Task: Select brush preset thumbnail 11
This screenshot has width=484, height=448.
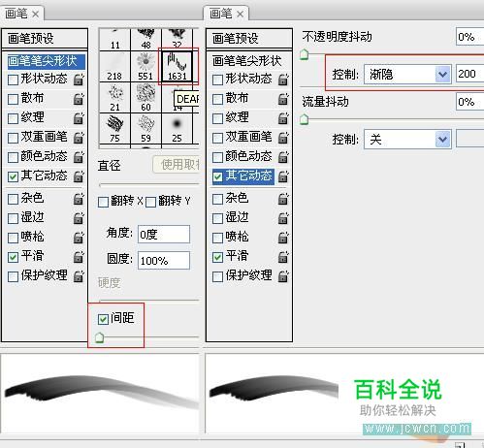Action: pyautogui.click(x=114, y=40)
